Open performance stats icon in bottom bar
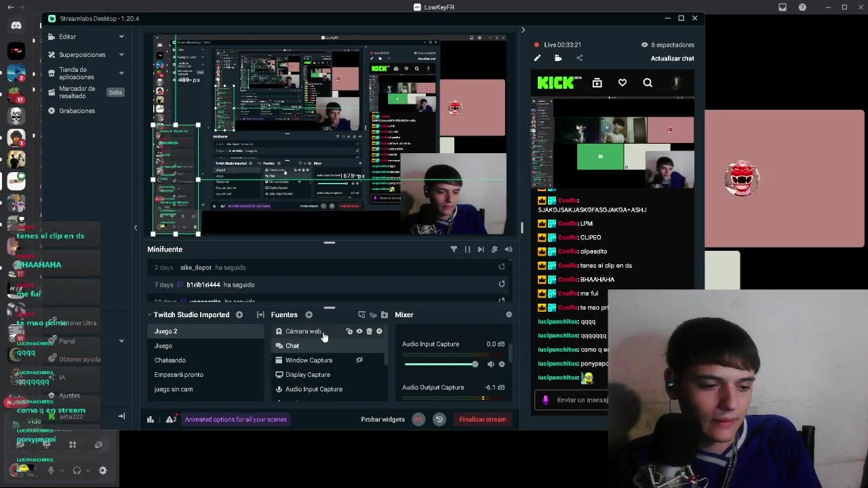The width and height of the screenshot is (868, 488). (x=151, y=420)
